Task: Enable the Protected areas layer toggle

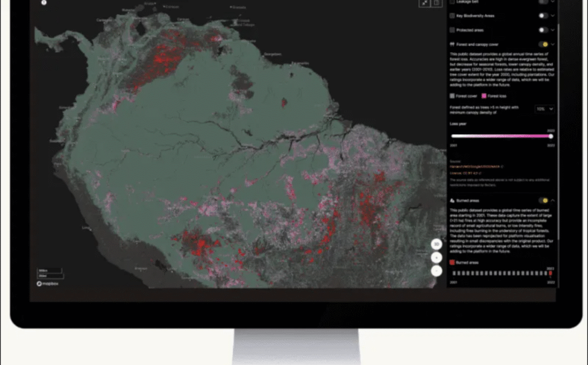Action: [543, 30]
